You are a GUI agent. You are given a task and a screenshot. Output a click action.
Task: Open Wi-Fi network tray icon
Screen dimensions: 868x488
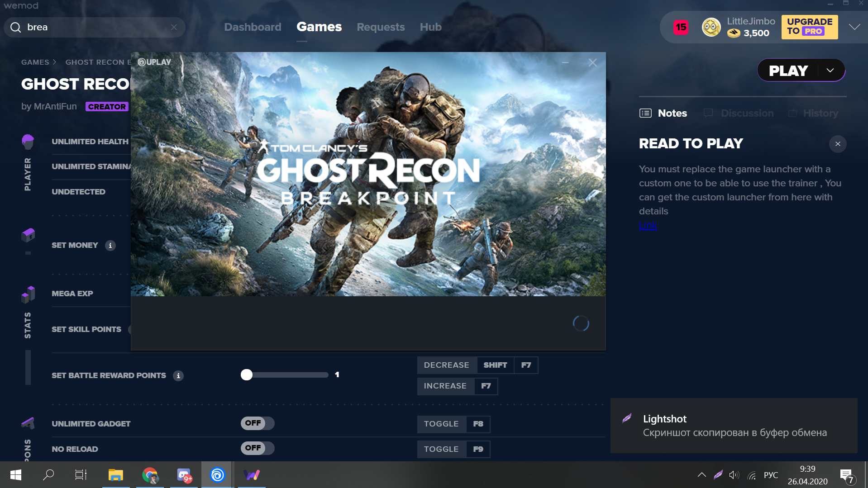pos(752,475)
